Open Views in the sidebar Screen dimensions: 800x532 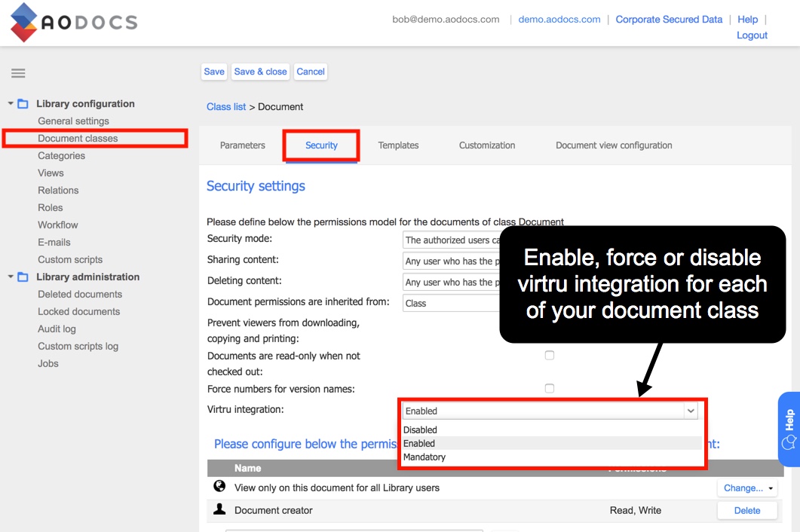(x=51, y=173)
